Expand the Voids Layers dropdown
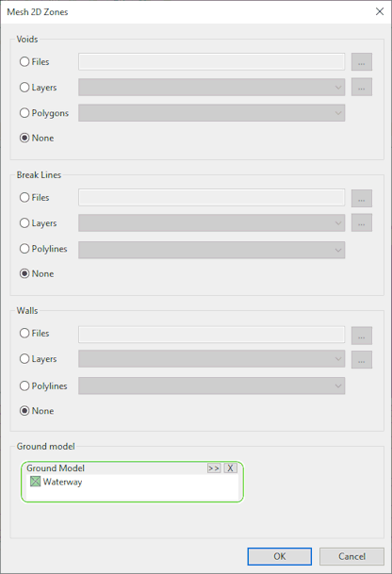The width and height of the screenshot is (392, 574). point(212,87)
